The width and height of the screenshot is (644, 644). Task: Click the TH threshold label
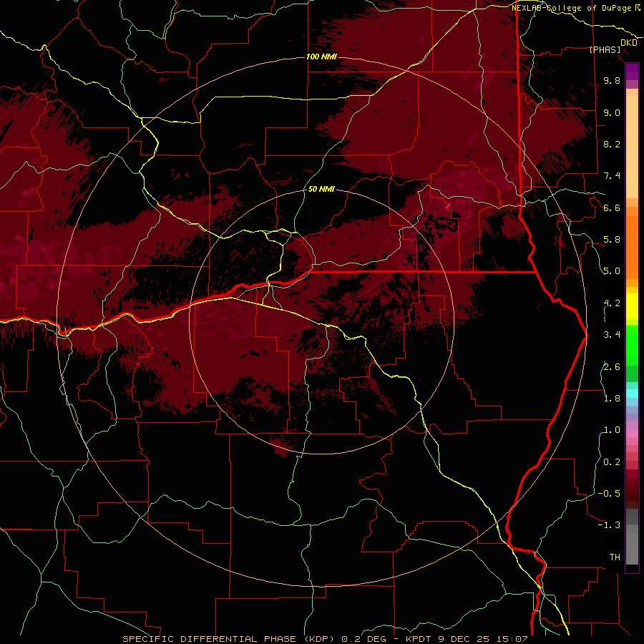tap(615, 557)
